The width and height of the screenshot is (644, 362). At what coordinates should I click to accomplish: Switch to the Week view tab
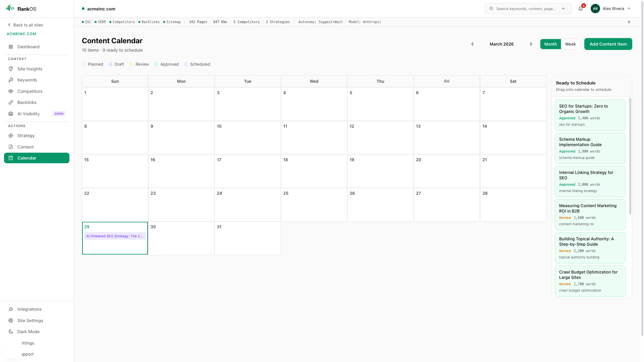(570, 44)
